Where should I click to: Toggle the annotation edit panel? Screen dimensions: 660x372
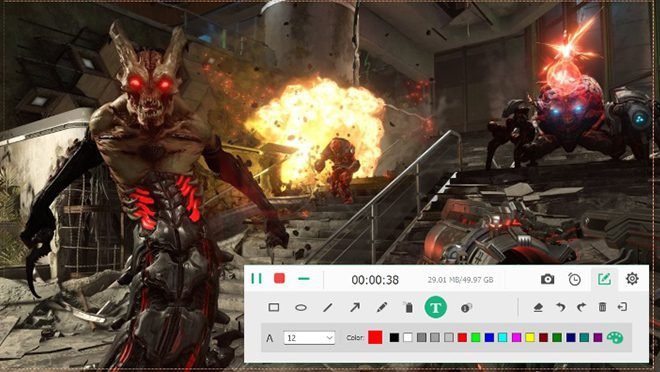click(x=604, y=279)
